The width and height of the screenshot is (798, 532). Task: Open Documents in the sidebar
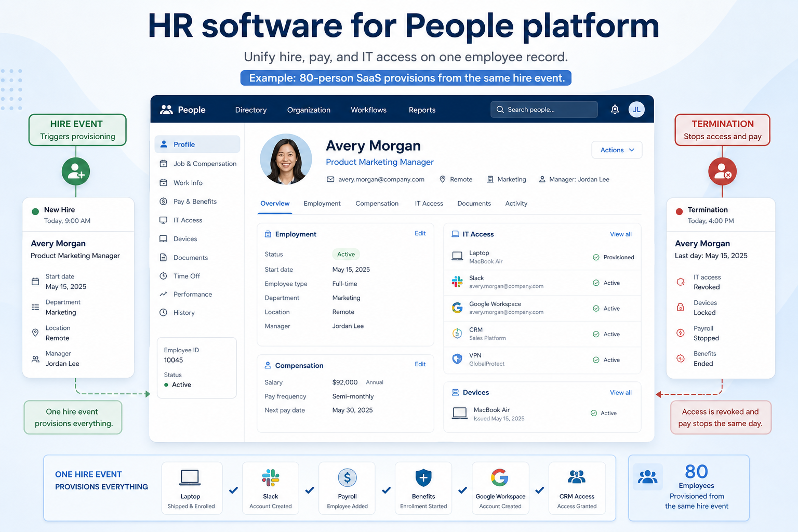[197, 258]
